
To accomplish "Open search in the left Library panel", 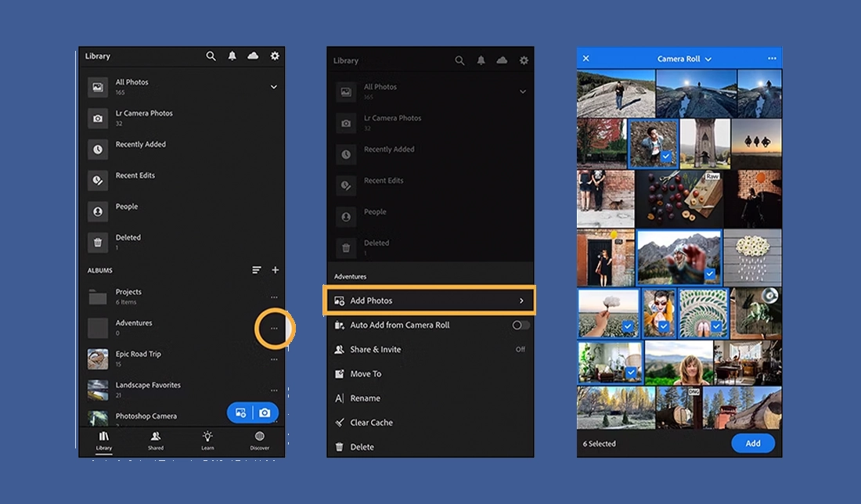I will click(211, 56).
